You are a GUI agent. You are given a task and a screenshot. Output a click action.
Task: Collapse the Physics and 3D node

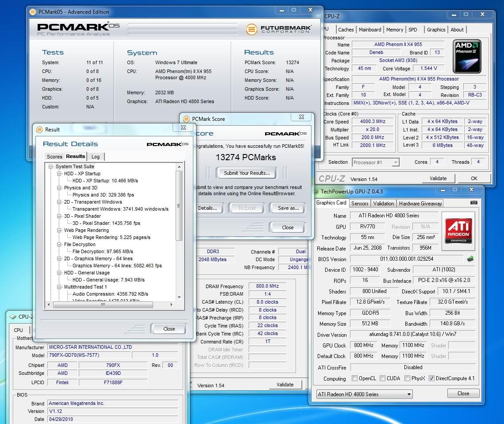click(59, 188)
